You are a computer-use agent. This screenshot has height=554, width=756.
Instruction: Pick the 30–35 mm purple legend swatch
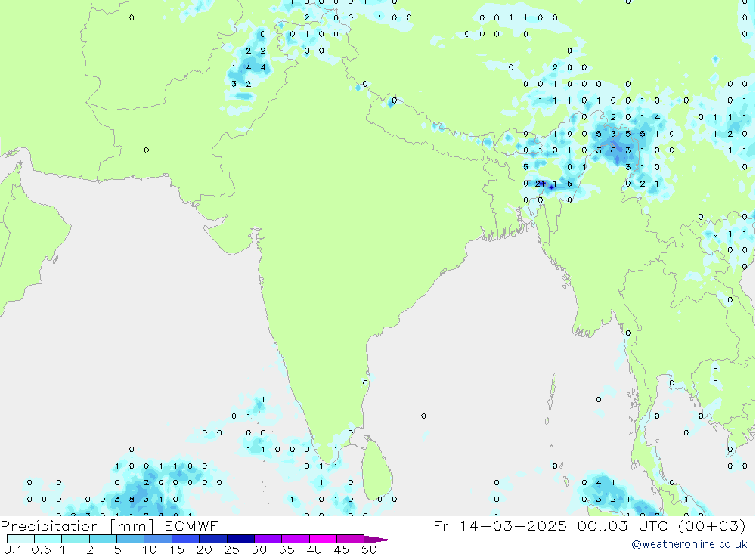(268, 539)
